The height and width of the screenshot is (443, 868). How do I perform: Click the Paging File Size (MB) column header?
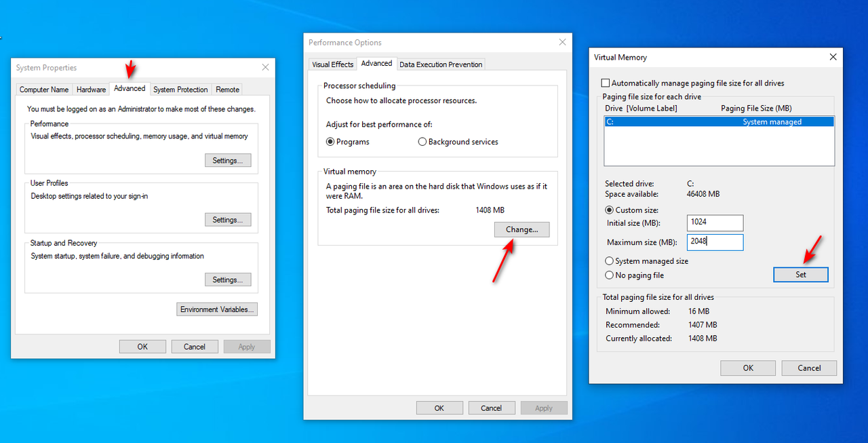click(x=756, y=109)
